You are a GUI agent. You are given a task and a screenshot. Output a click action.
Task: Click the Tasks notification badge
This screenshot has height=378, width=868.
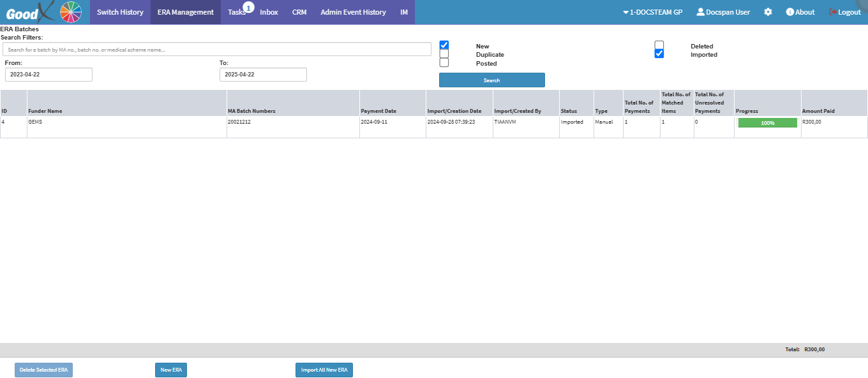pyautogui.click(x=248, y=8)
